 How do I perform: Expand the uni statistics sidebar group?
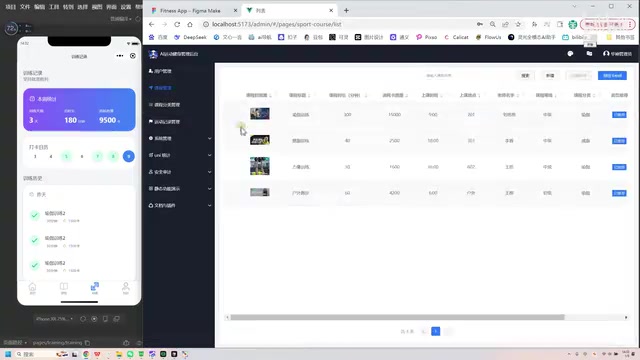(180, 155)
